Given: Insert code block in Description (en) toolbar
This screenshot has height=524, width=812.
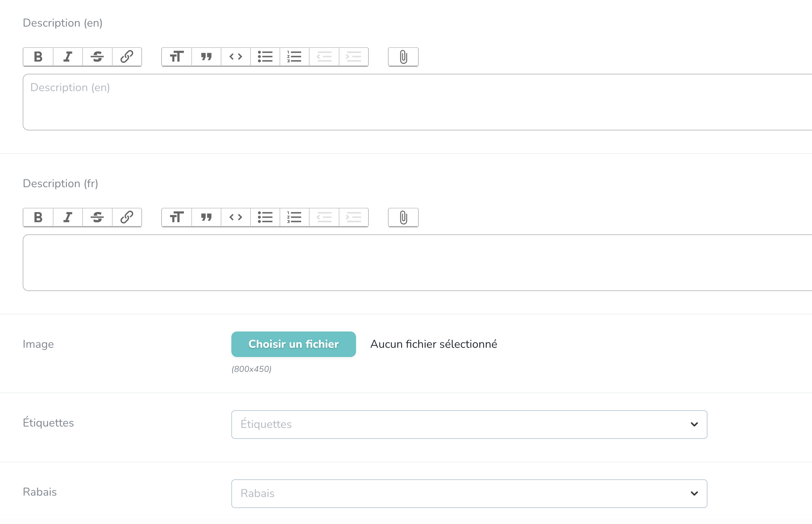Looking at the screenshot, I should click(236, 57).
